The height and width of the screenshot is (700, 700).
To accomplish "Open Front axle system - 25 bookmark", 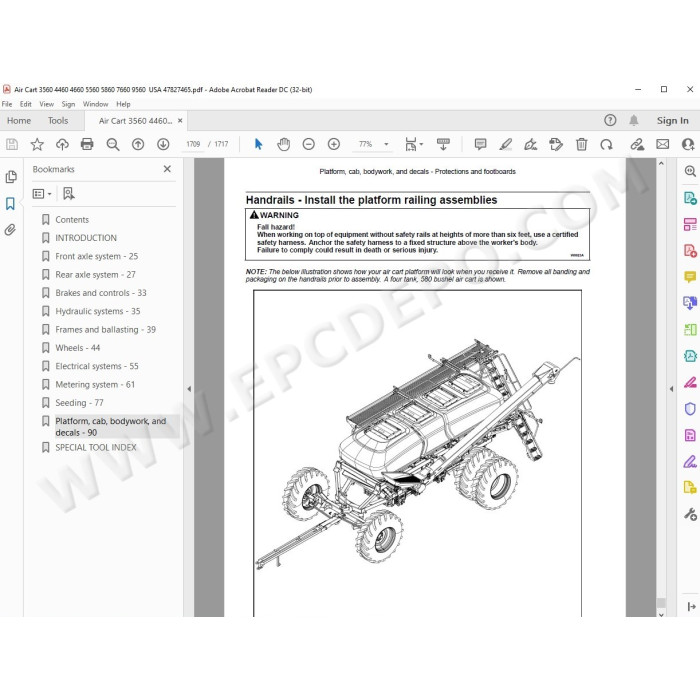I will [96, 256].
